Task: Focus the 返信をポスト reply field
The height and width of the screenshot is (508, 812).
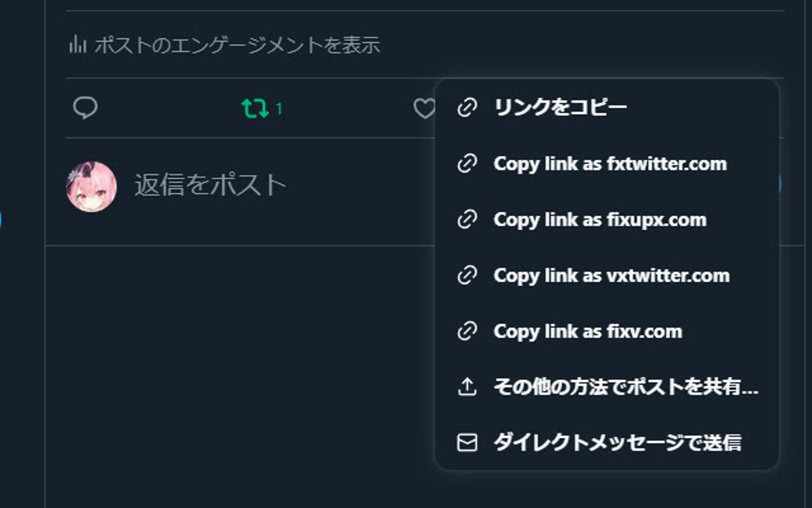Action: 210,185
